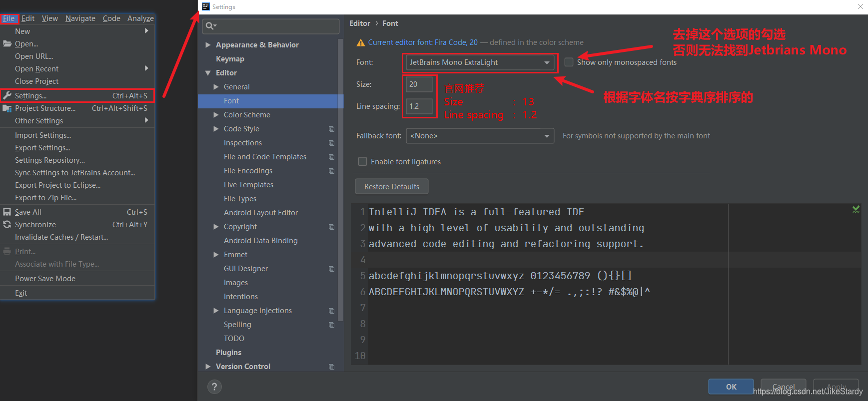Screen dimensions: 868x401
Task: Click the font warning triangle icon
Action: point(360,42)
